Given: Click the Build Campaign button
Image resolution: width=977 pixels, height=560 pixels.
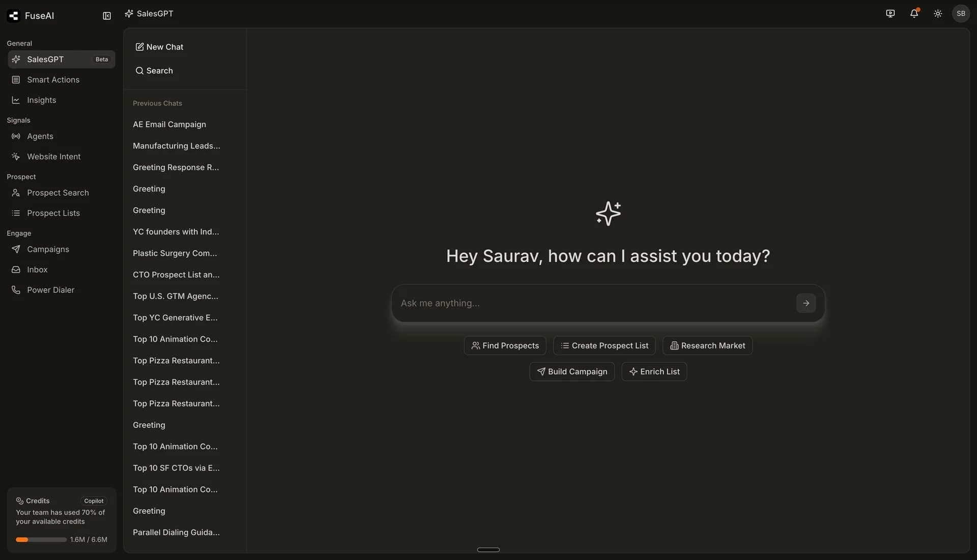Looking at the screenshot, I should (572, 371).
